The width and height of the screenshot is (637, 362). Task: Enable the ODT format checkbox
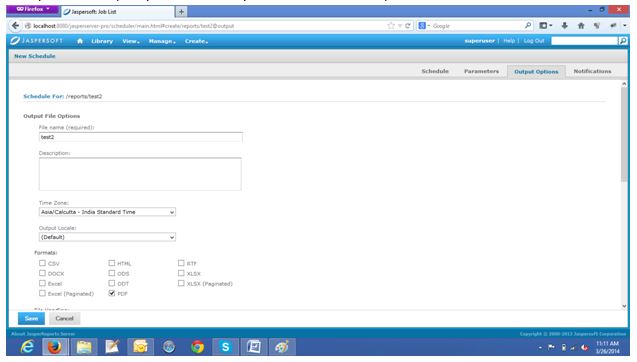pos(112,283)
